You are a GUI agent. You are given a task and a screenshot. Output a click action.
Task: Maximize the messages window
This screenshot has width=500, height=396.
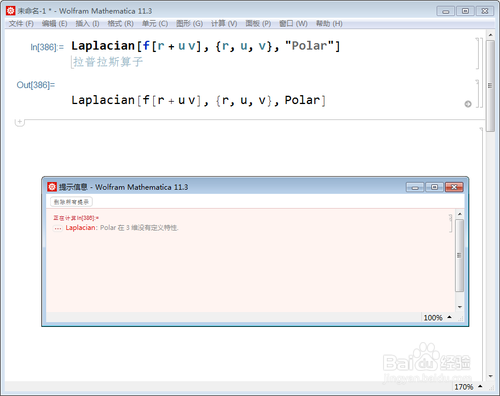tap(434, 187)
